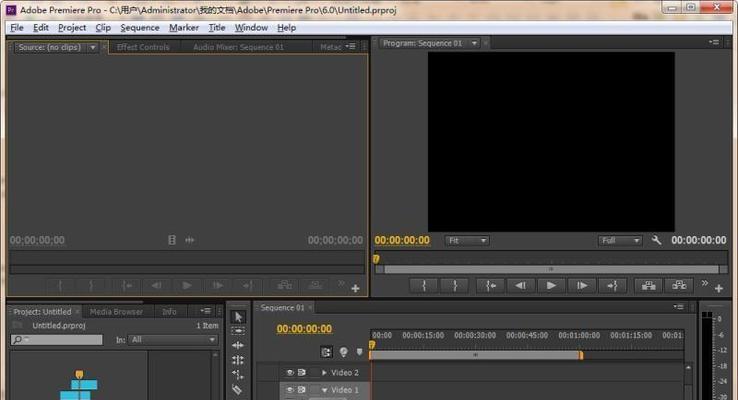Screen dimensions: 738x400
Task: Switch to Audio Mixer: Sequence 01 tab
Action: 239,47
